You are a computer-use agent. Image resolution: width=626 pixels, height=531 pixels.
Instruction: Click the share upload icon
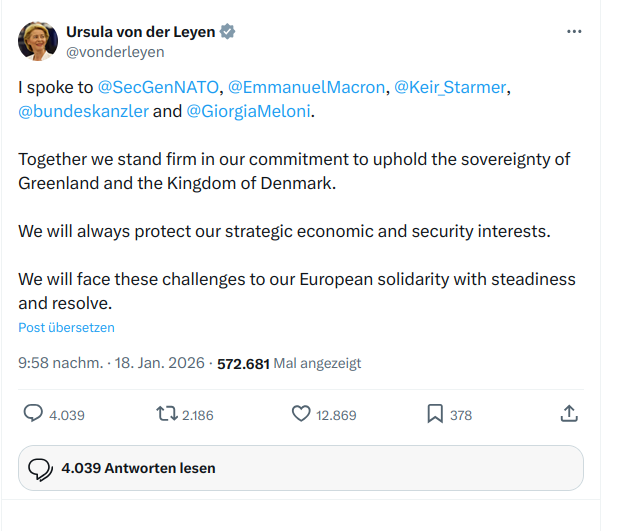point(568,413)
